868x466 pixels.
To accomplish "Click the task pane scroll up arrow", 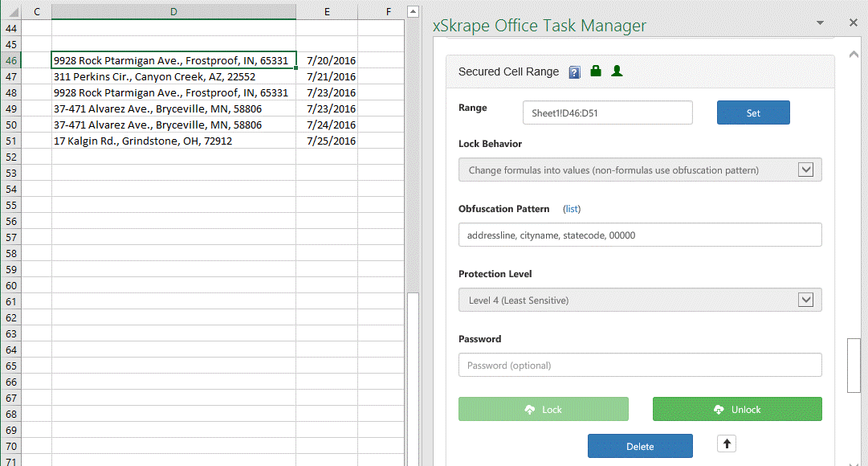I will point(854,55).
